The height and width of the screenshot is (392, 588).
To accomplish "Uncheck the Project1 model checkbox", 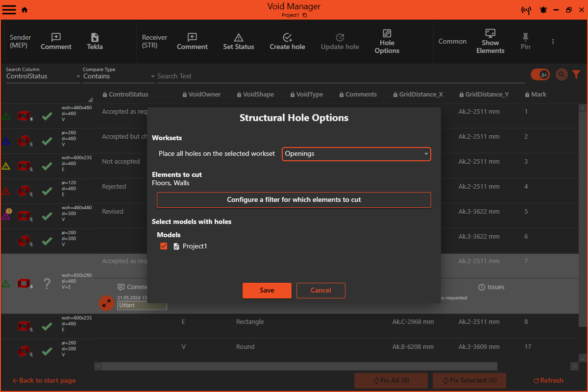I will (164, 246).
